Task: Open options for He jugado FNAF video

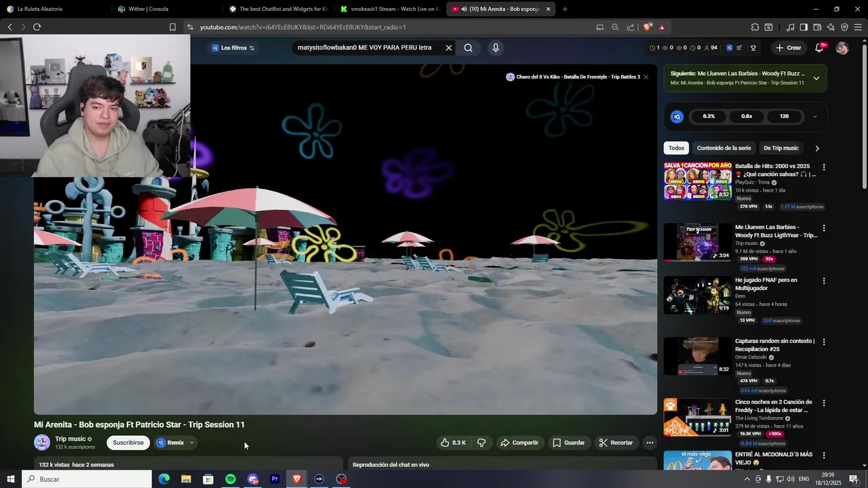Action: [x=824, y=281]
